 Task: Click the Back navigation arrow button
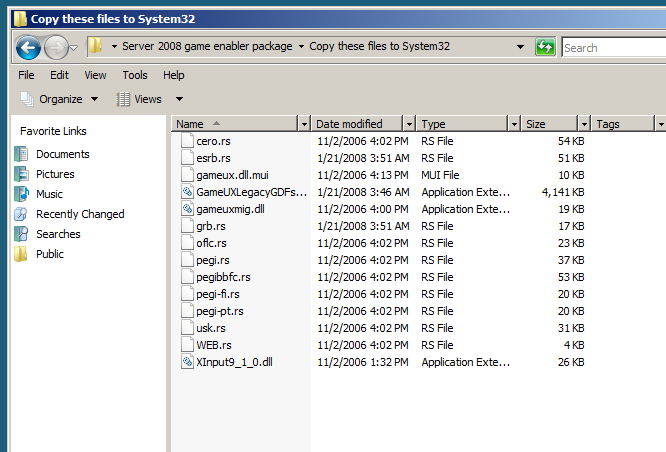tap(28, 47)
